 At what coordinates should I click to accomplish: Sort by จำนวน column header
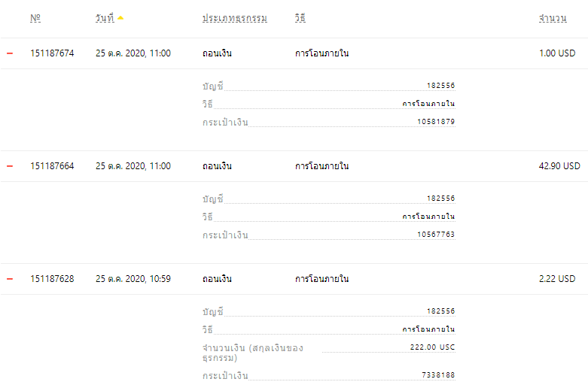coord(553,18)
